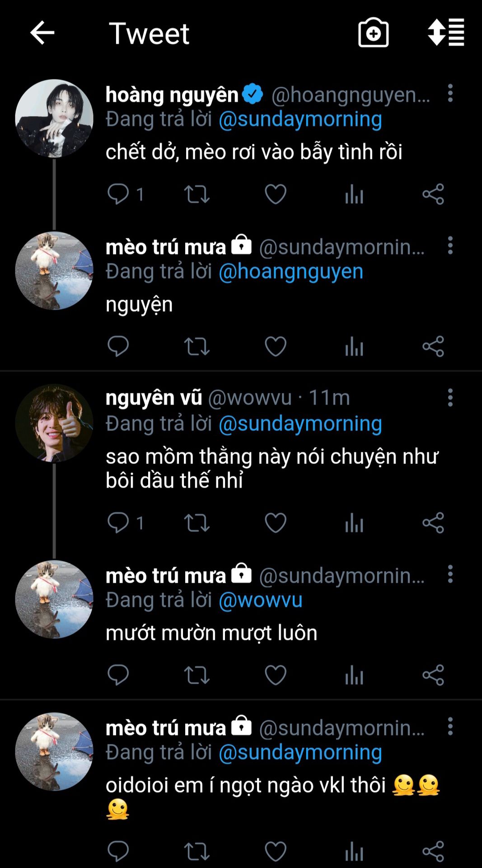This screenshot has width=482, height=868.
Task: Like nguyên vũ's tweet
Action: coord(276,523)
